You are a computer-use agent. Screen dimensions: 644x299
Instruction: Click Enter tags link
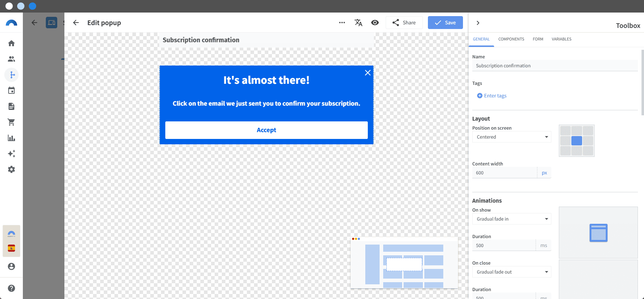492,96
